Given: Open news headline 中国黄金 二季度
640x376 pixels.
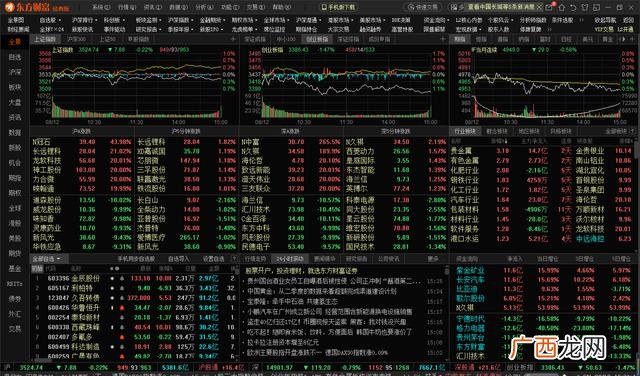Looking at the screenshot, I should coord(322,291).
